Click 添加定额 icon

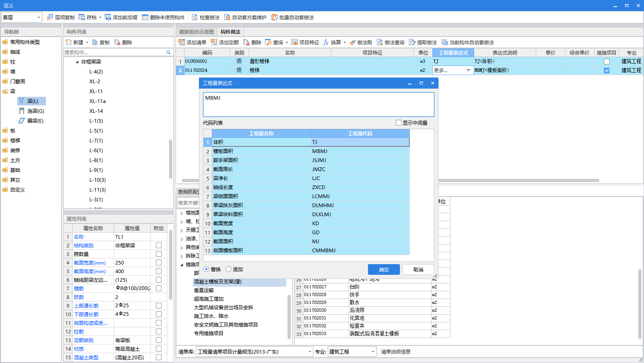(214, 42)
